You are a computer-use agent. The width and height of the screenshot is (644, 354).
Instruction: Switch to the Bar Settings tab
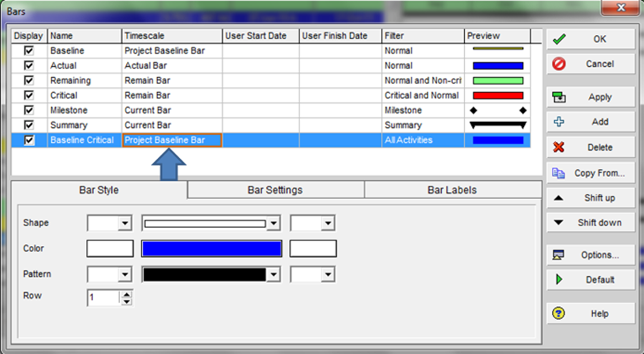(x=275, y=190)
